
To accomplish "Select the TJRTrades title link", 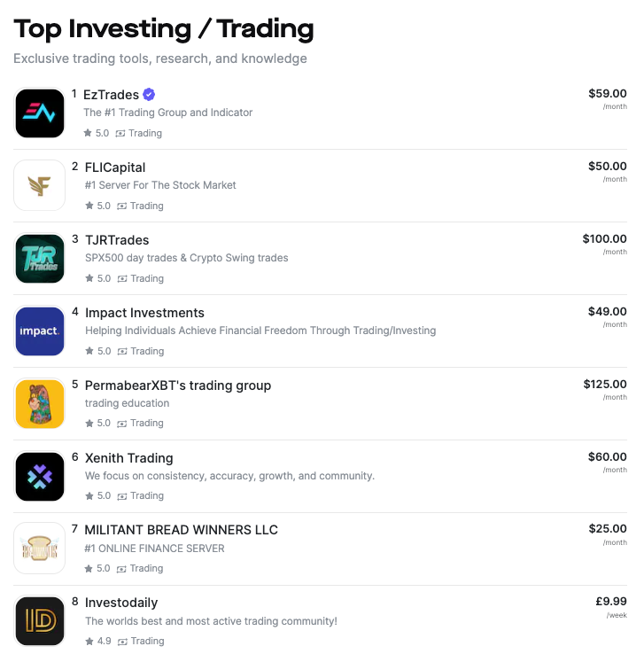I will click(x=117, y=240).
